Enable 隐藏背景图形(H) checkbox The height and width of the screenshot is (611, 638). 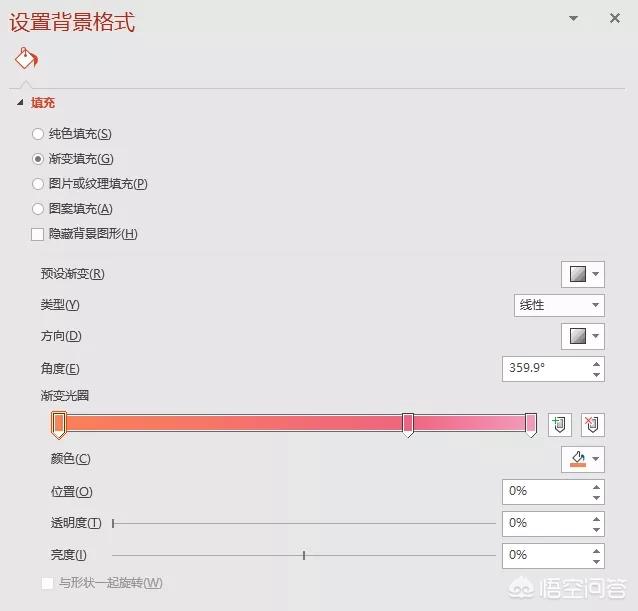37,234
